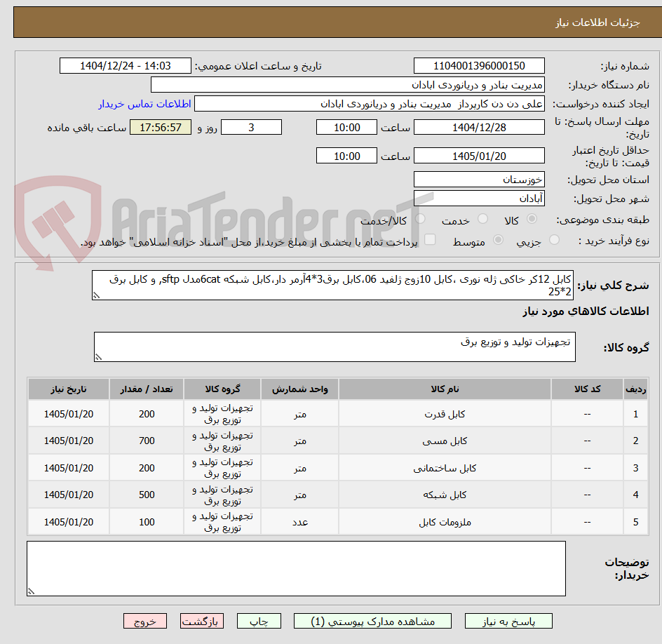Click the واحد شمارش column header
Screen dimensions: 662x644
[299, 389]
